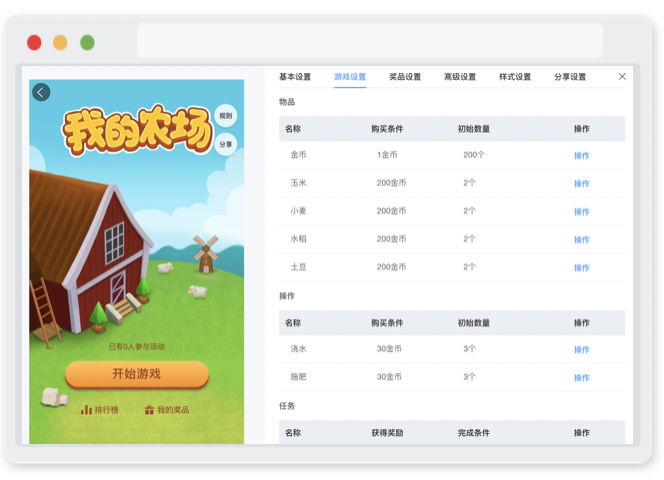
Task: Go to 样式设置 tab
Action: tap(515, 77)
